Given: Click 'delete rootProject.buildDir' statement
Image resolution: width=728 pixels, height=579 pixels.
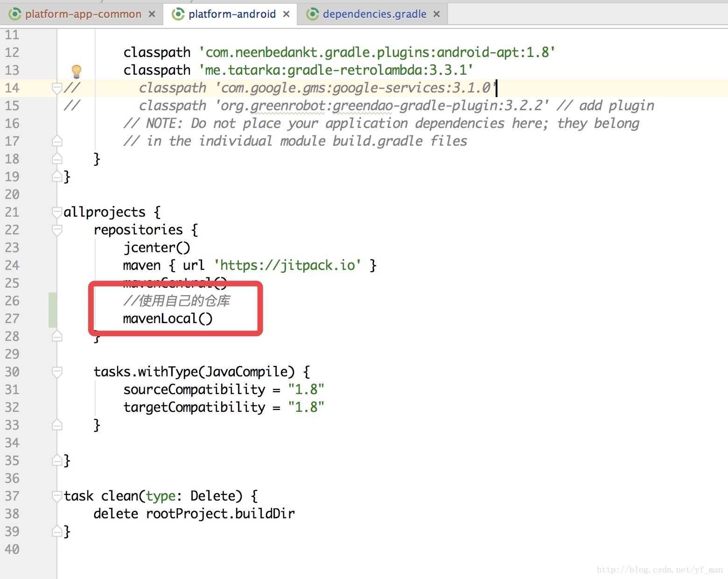Looking at the screenshot, I should tap(194, 514).
